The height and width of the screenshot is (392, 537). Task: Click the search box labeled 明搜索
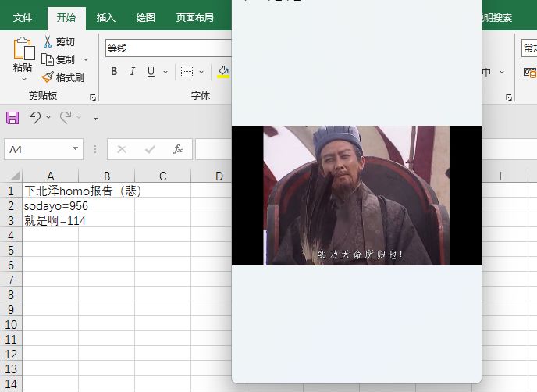click(x=496, y=18)
